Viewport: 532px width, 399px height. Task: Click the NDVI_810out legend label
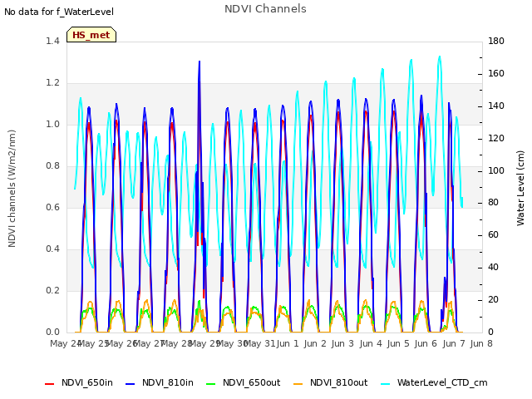point(338,382)
